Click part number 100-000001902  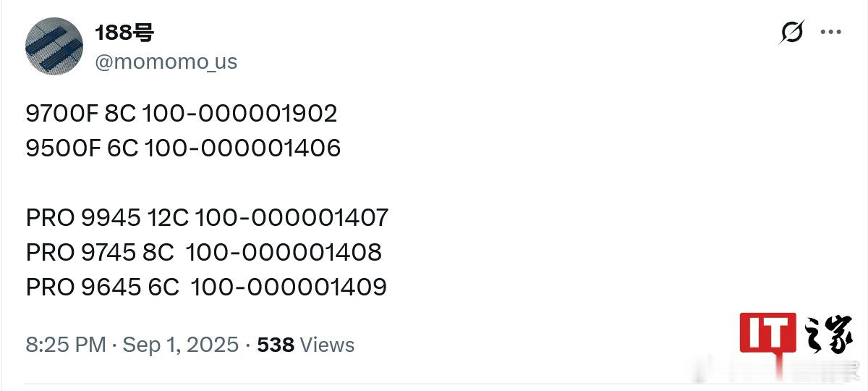(239, 114)
